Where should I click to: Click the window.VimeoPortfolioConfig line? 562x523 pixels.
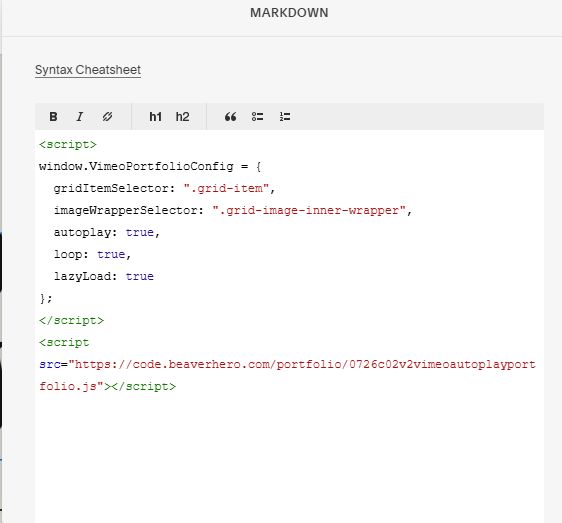(x=150, y=167)
